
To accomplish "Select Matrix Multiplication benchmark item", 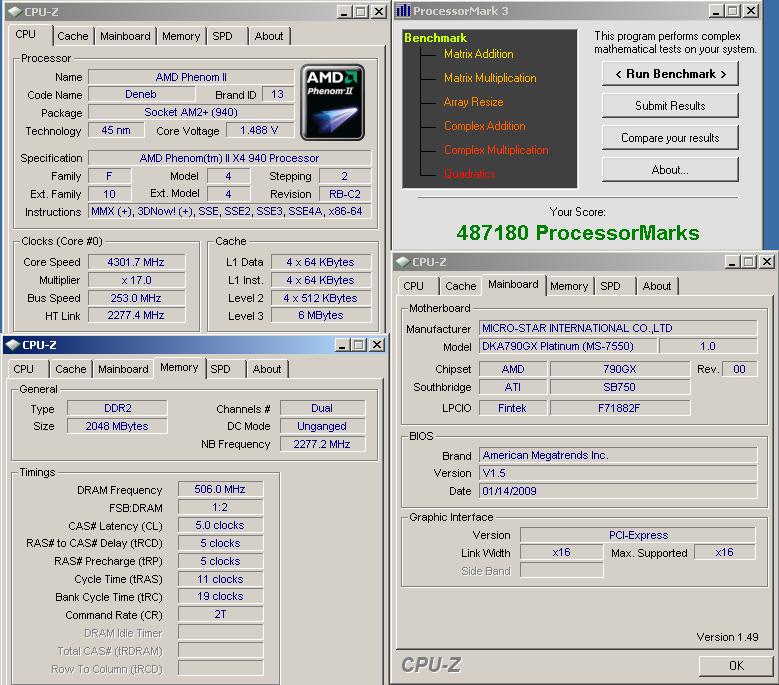I will tap(490, 78).
